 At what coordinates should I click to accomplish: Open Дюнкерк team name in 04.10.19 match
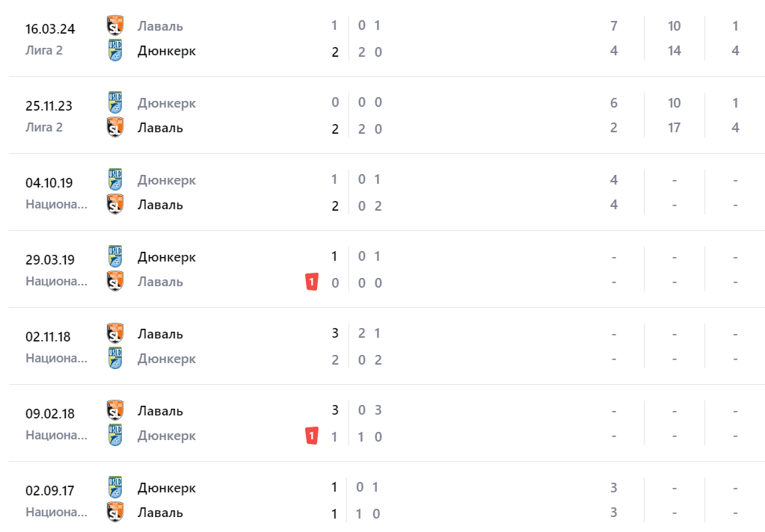tap(166, 180)
